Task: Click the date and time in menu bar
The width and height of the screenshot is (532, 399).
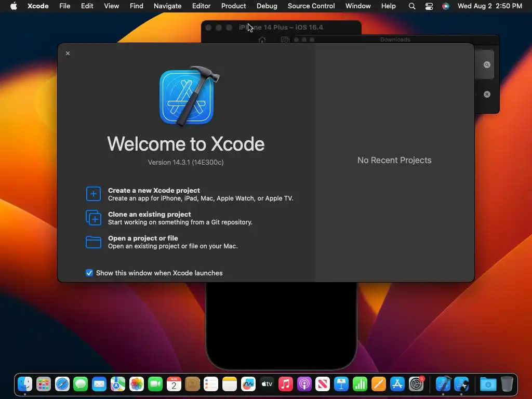Action: tap(489, 6)
